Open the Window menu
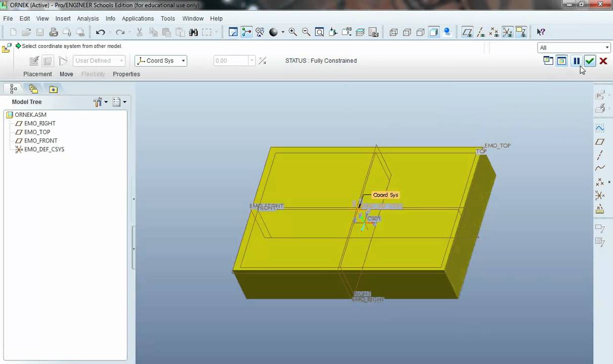 click(193, 19)
